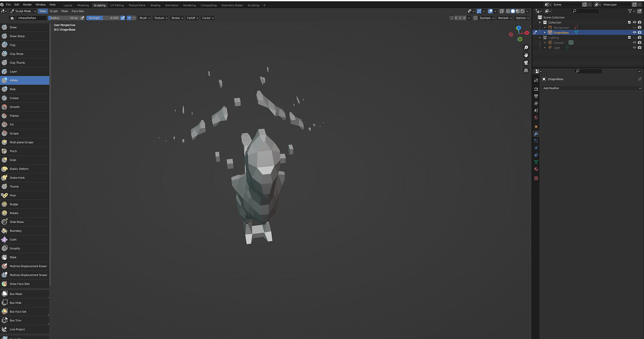644x339 pixels.
Task: Click the outliner search field
Action: pos(585,11)
